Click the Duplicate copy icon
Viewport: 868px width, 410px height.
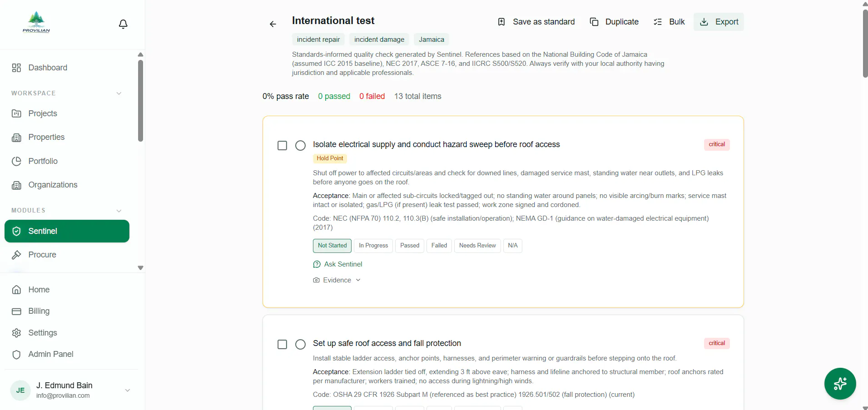click(594, 22)
